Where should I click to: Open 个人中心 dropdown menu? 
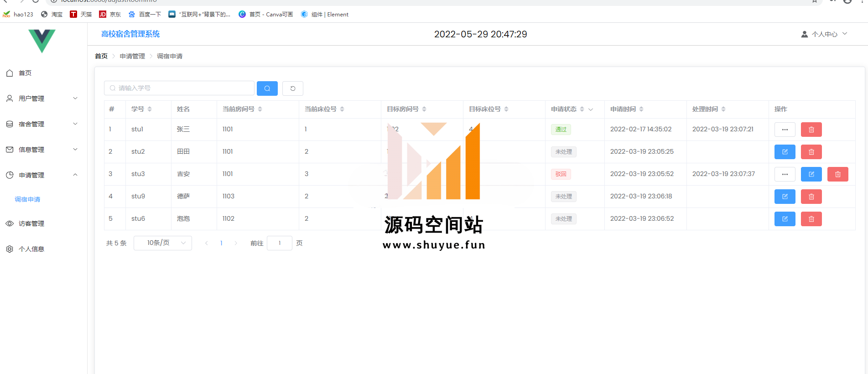[824, 34]
